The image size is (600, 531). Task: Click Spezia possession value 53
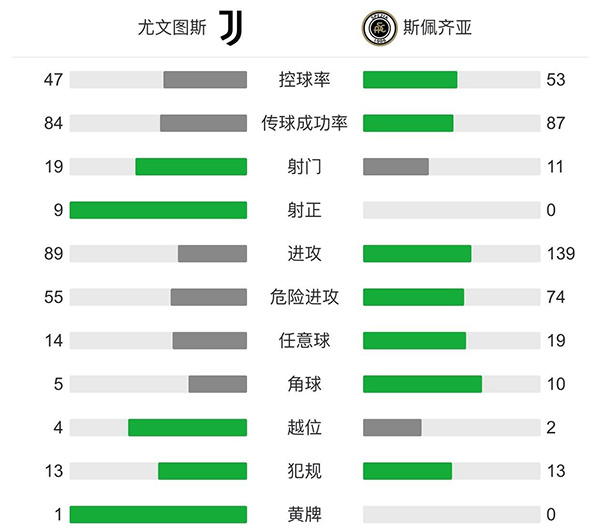555,80
